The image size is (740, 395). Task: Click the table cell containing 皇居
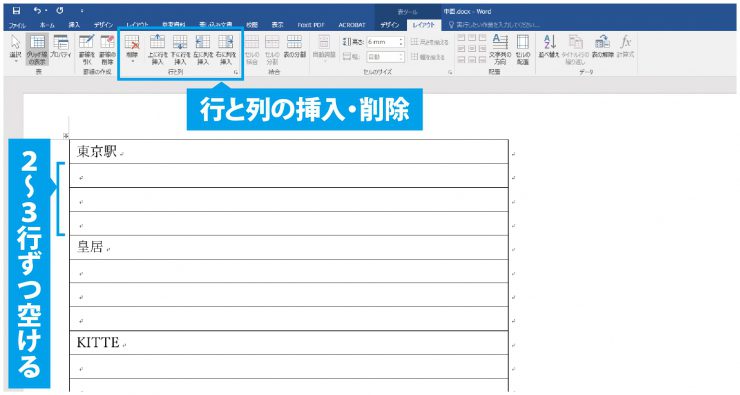click(289, 247)
